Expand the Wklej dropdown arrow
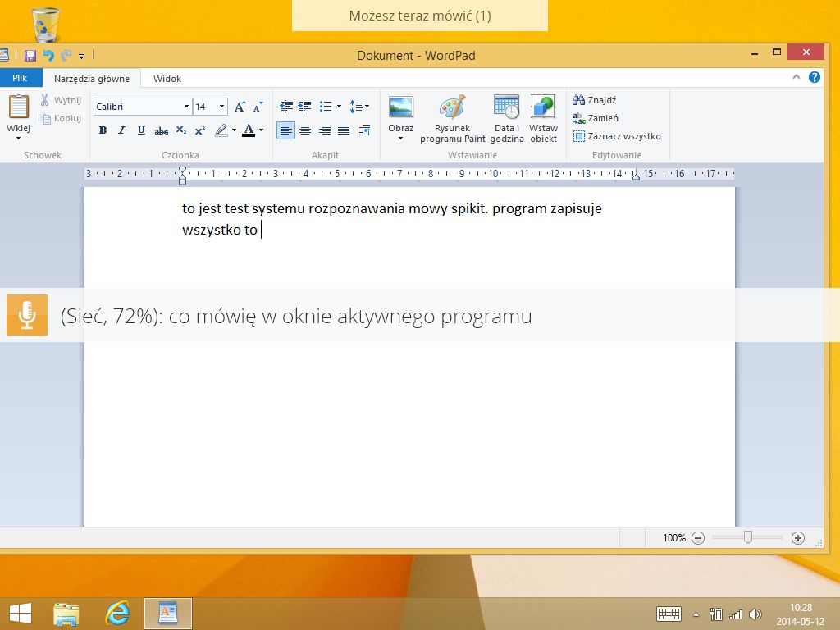The image size is (840, 630). tap(18, 138)
